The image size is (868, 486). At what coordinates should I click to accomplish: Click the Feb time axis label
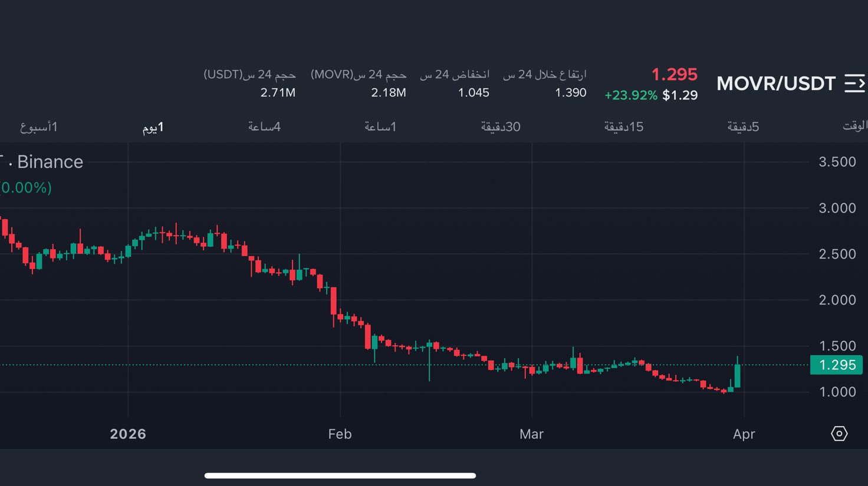pyautogui.click(x=340, y=434)
